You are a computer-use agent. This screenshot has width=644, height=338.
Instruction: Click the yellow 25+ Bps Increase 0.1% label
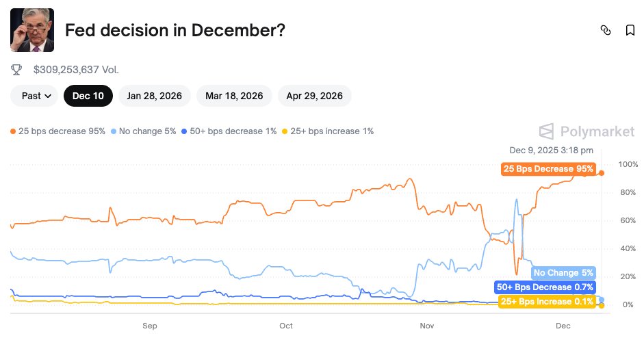click(547, 302)
